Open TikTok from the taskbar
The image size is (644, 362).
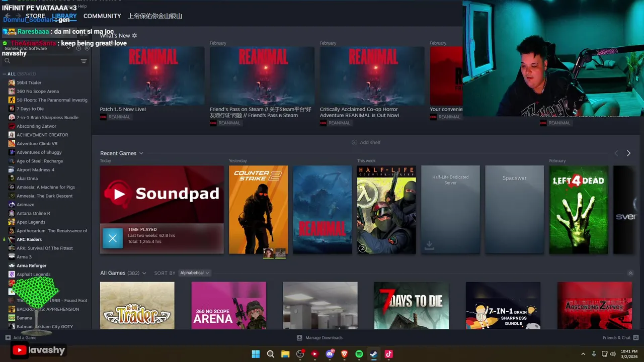(x=388, y=354)
